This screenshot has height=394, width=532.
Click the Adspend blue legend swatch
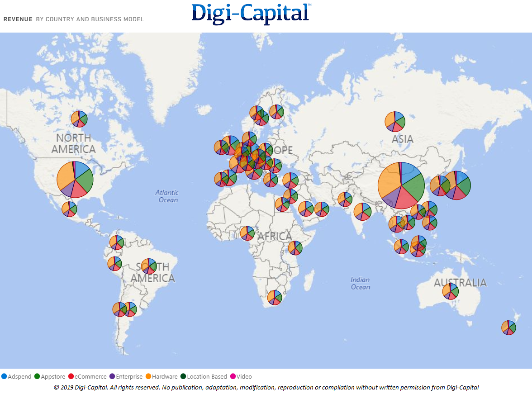coord(4,376)
